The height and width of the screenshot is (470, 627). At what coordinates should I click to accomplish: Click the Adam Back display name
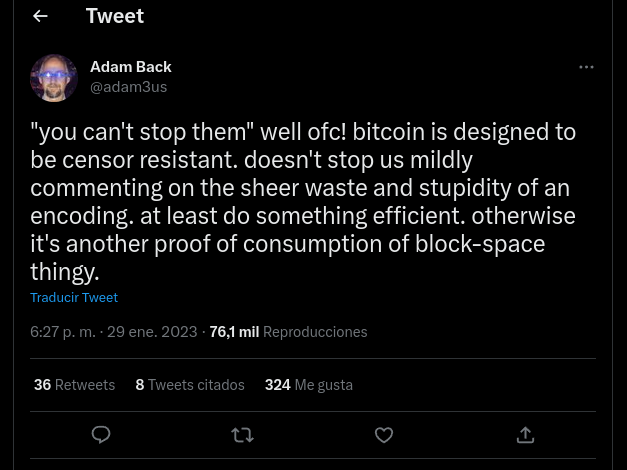131,67
